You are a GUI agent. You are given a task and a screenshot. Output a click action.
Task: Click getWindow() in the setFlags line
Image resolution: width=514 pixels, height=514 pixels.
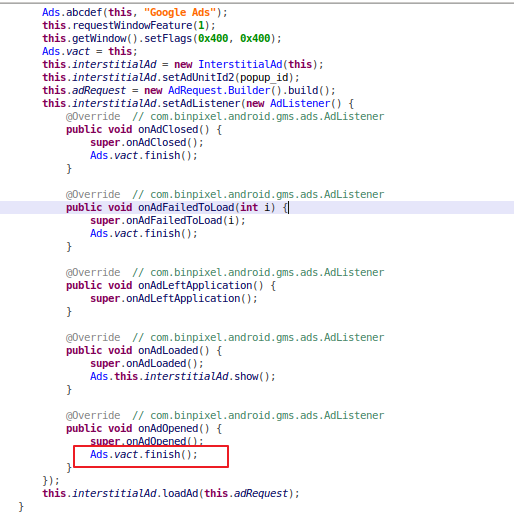pyautogui.click(x=105, y=38)
